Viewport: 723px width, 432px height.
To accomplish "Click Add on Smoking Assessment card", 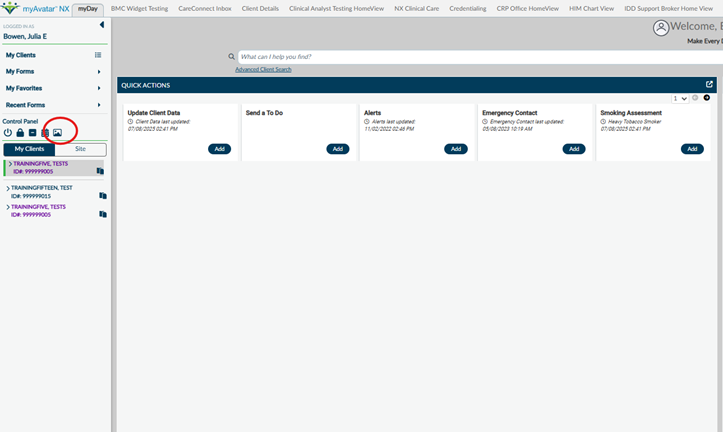I will (692, 149).
